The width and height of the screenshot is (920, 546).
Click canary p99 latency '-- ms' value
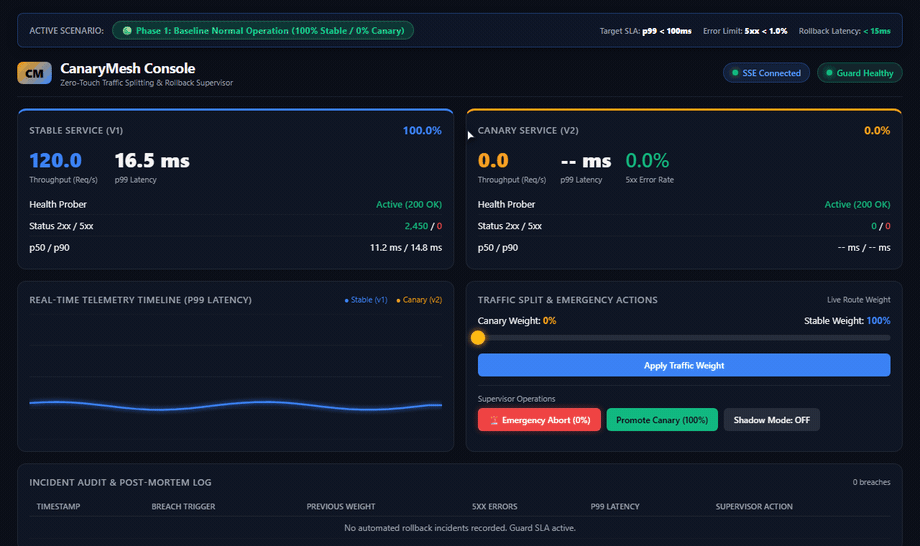tap(586, 160)
